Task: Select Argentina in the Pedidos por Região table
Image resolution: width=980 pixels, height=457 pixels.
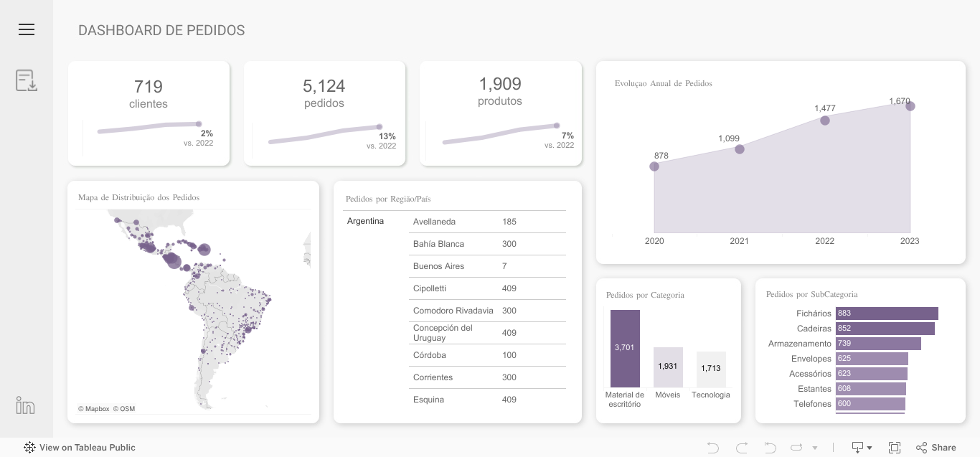Action: 365,221
